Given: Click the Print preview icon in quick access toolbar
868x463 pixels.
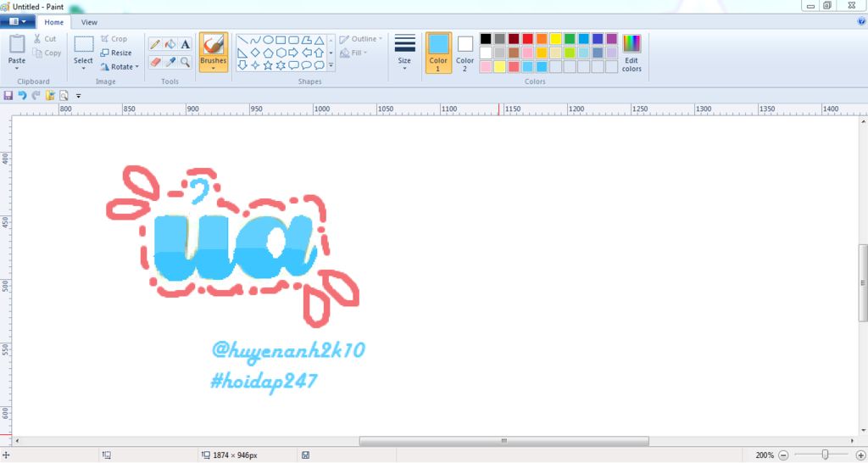Looking at the screenshot, I should point(64,96).
